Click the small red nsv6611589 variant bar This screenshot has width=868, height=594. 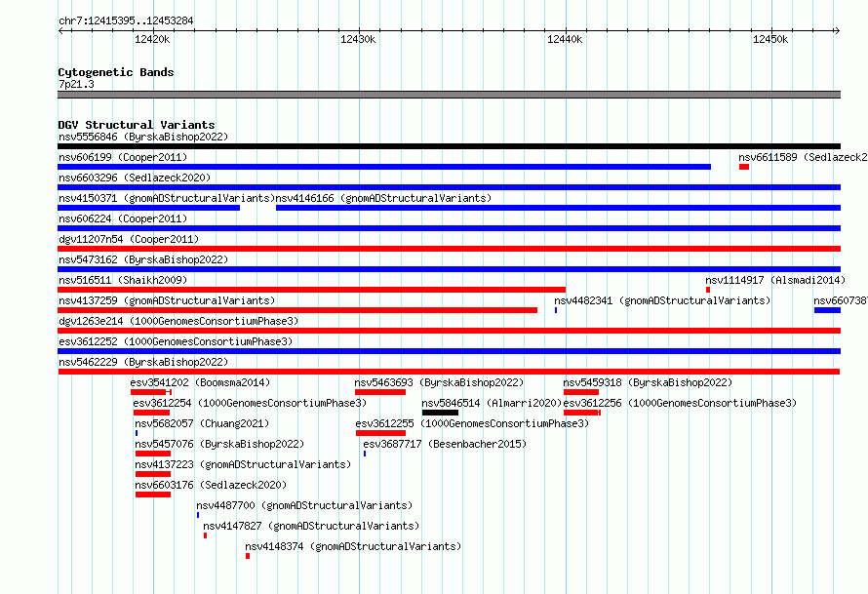(744, 167)
